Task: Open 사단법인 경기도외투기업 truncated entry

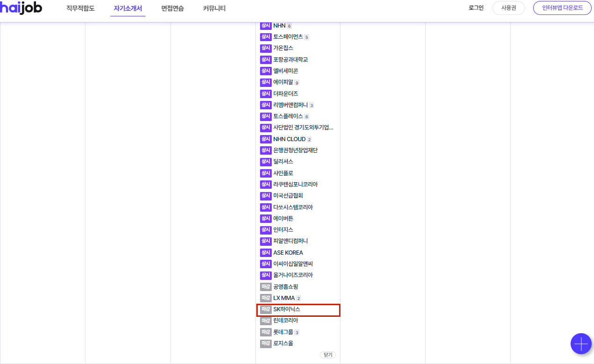Action: 303,128
